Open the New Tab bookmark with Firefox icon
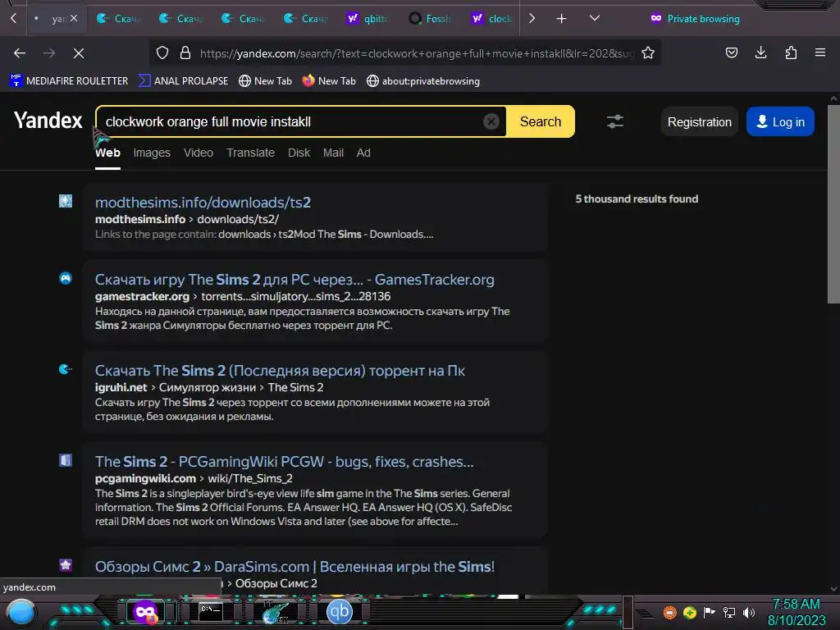This screenshot has height=630, width=840. (x=329, y=81)
